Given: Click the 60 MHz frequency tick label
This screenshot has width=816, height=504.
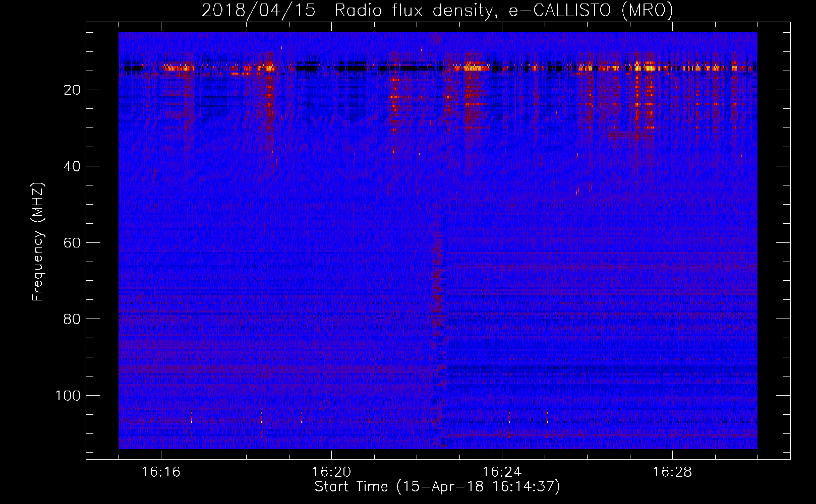Looking at the screenshot, I should point(72,243).
